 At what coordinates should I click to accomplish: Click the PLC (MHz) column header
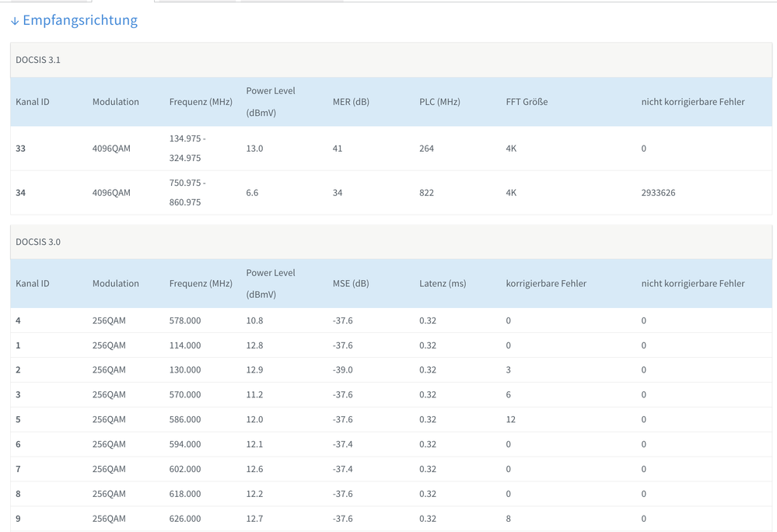click(439, 102)
